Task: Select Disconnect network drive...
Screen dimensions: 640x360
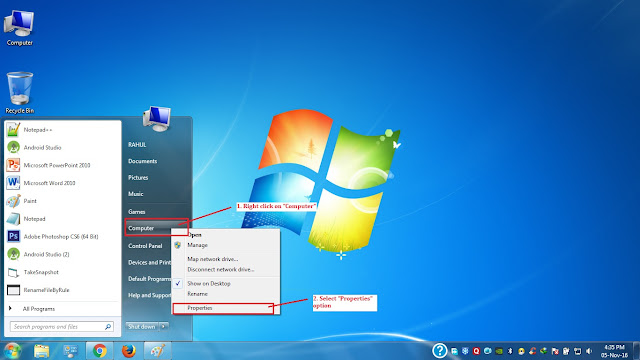Action: [x=225, y=269]
